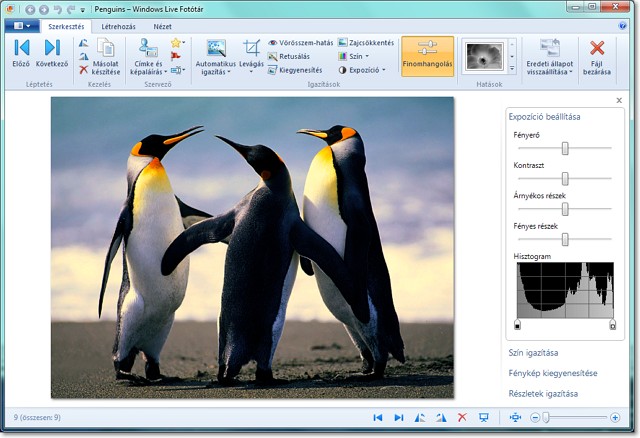Zoom out with minus button
640x438 pixels.
pyautogui.click(x=535, y=417)
